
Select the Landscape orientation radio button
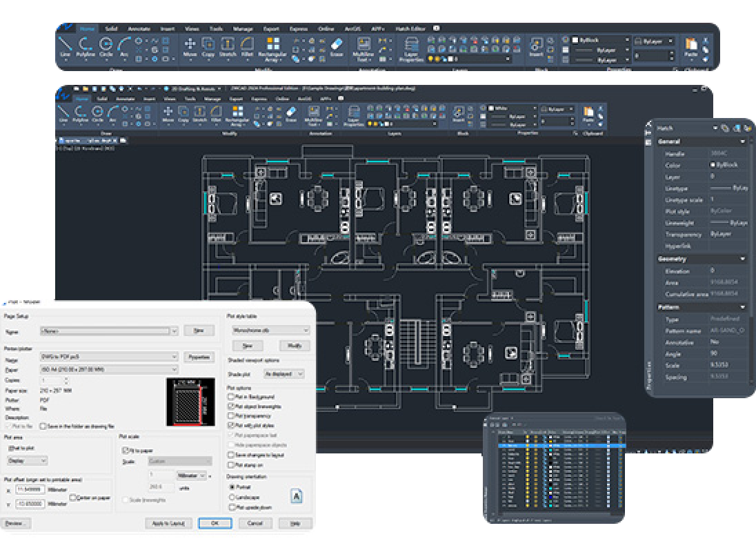tap(232, 497)
